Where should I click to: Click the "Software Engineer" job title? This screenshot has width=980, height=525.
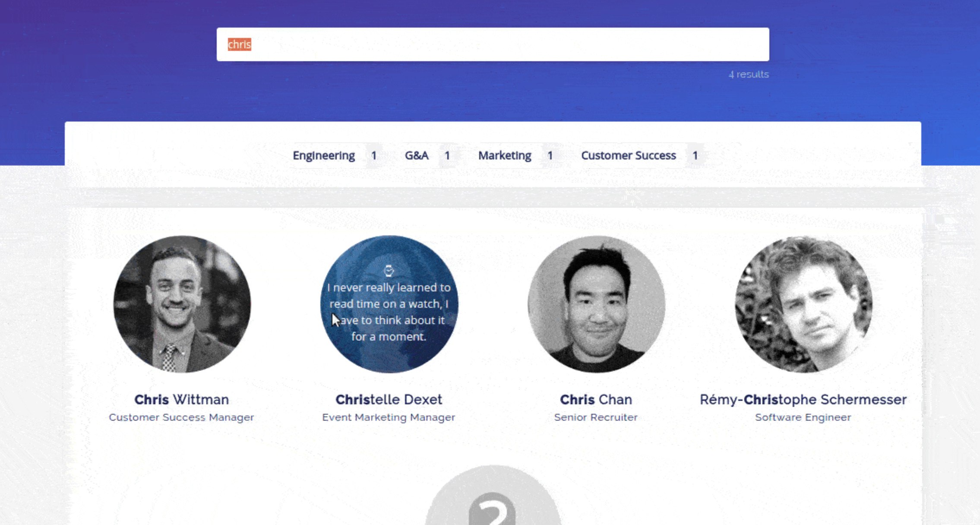[803, 417]
